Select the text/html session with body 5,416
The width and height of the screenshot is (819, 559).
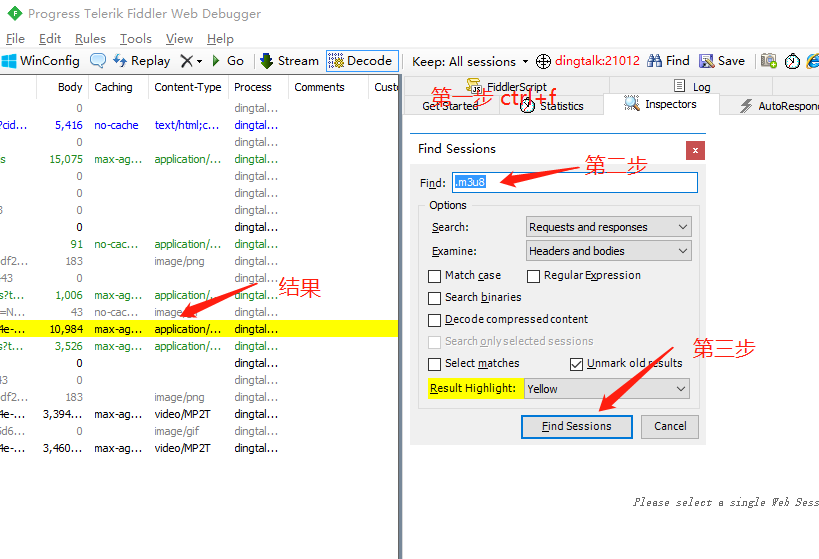point(198,125)
